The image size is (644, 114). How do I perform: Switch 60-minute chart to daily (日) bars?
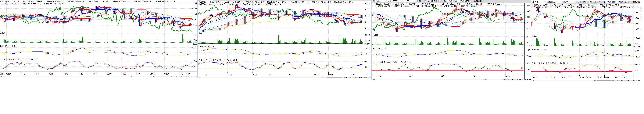[x=588, y=2]
